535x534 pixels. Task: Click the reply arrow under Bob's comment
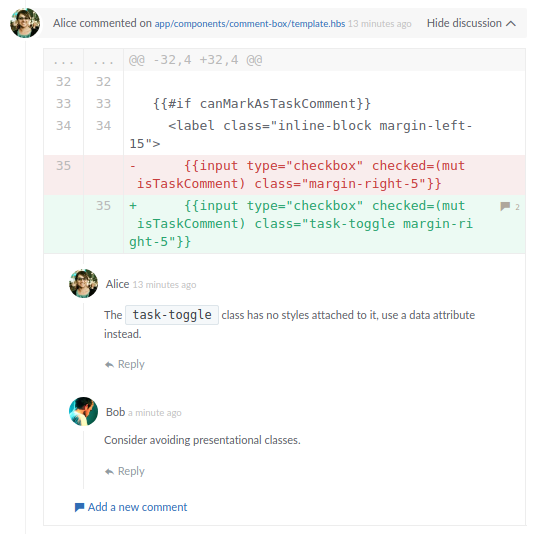pos(109,472)
